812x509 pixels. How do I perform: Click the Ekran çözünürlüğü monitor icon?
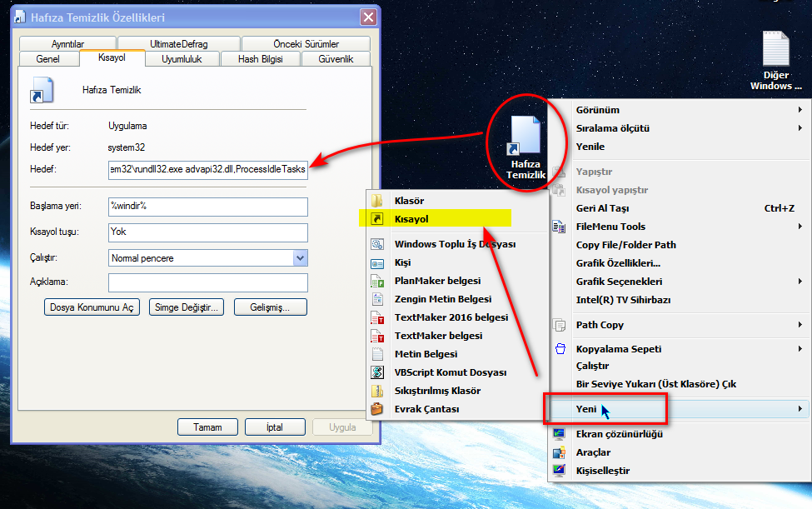coord(559,434)
